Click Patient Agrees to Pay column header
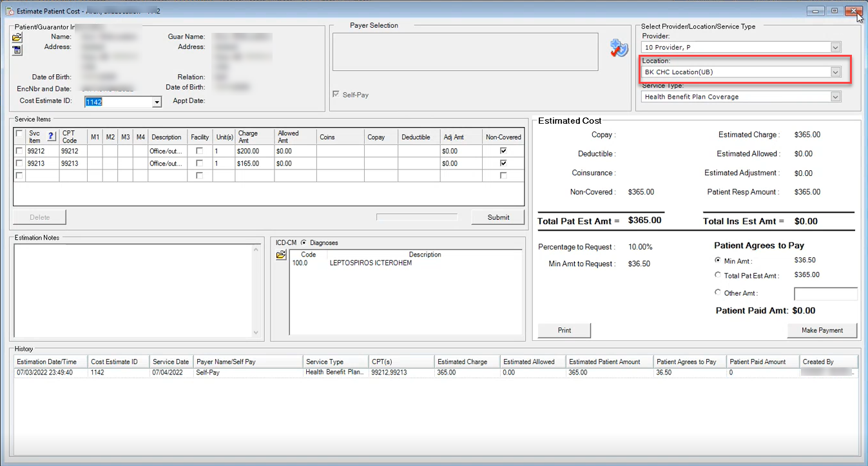The width and height of the screenshot is (868, 466). 690,362
